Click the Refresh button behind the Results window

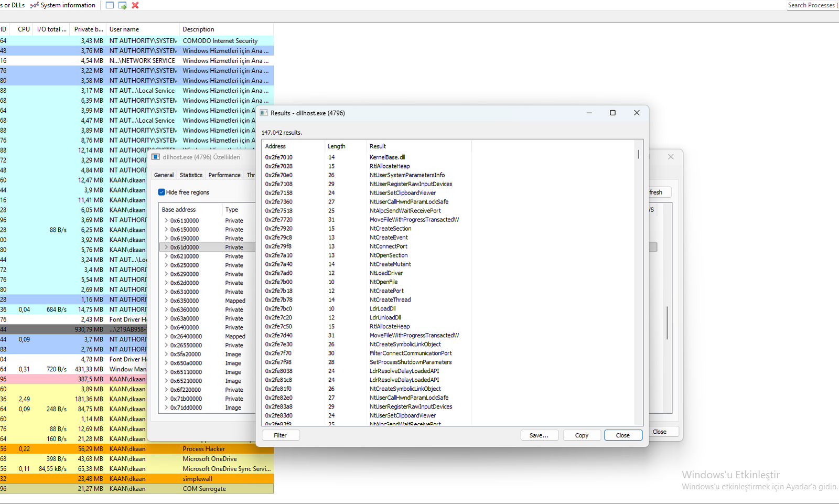point(660,192)
